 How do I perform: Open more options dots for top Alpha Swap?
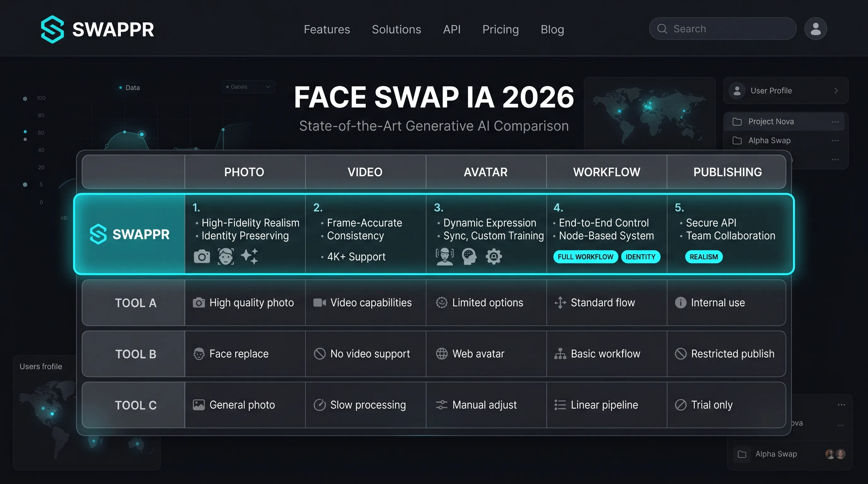pyautogui.click(x=835, y=141)
